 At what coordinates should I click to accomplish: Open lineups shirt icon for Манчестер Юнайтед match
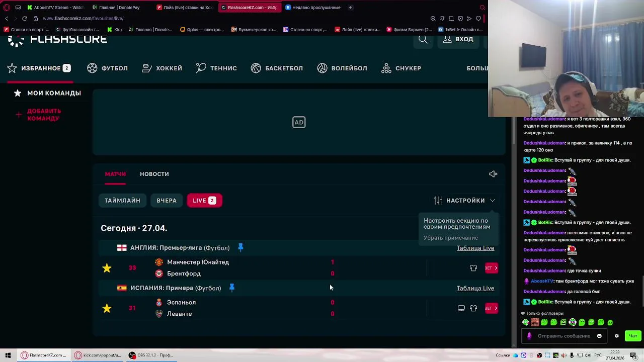473,268
